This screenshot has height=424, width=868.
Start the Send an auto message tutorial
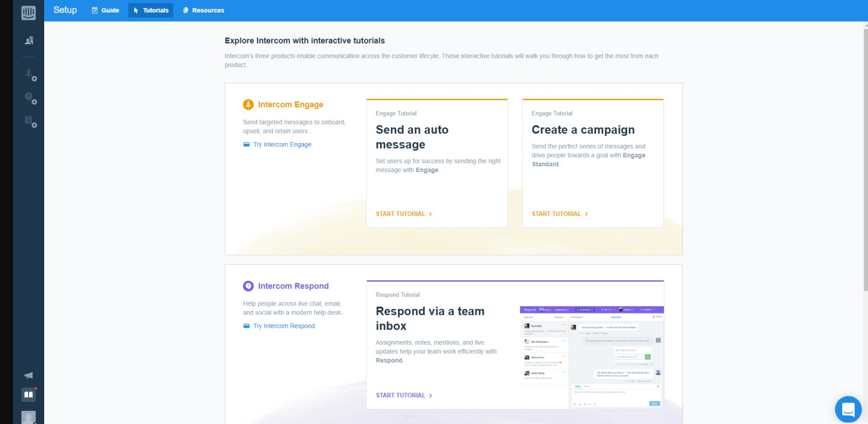(404, 214)
